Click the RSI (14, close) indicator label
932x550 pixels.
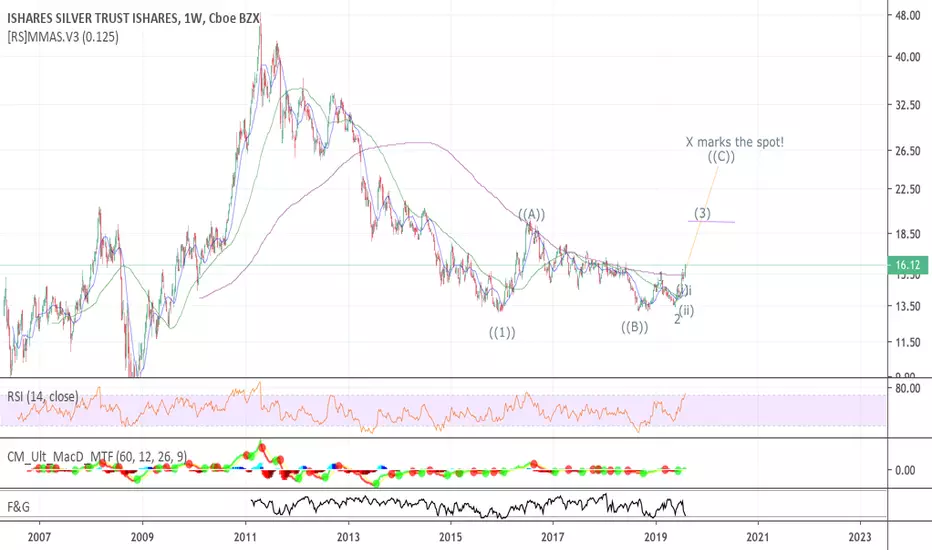[x=42, y=397]
